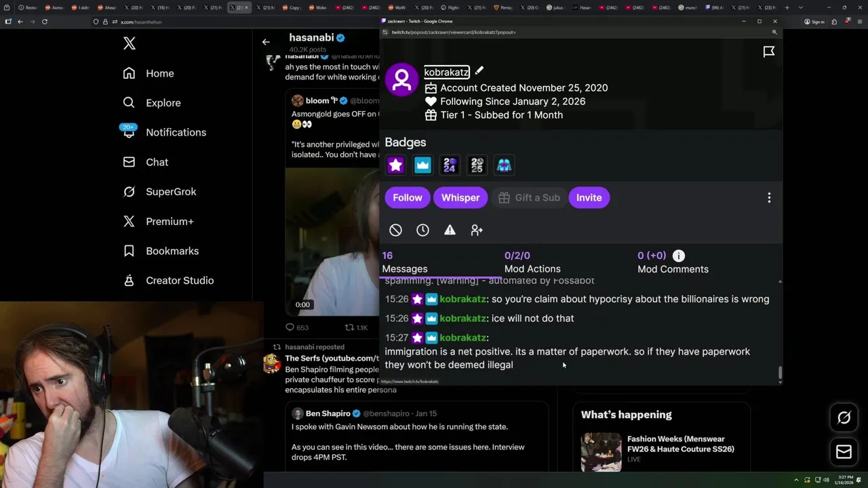Open Chat in X sidebar
The height and width of the screenshot is (488, 868).
(x=146, y=162)
